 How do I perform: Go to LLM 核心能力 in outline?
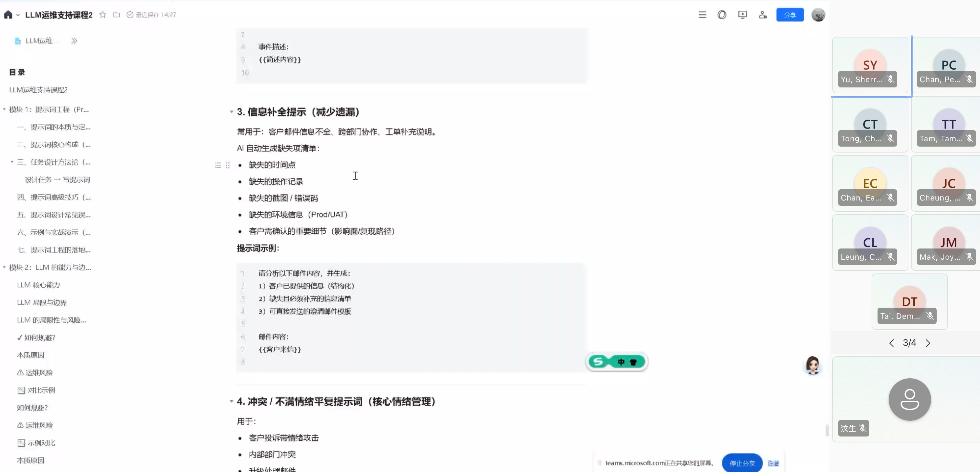pos(38,285)
